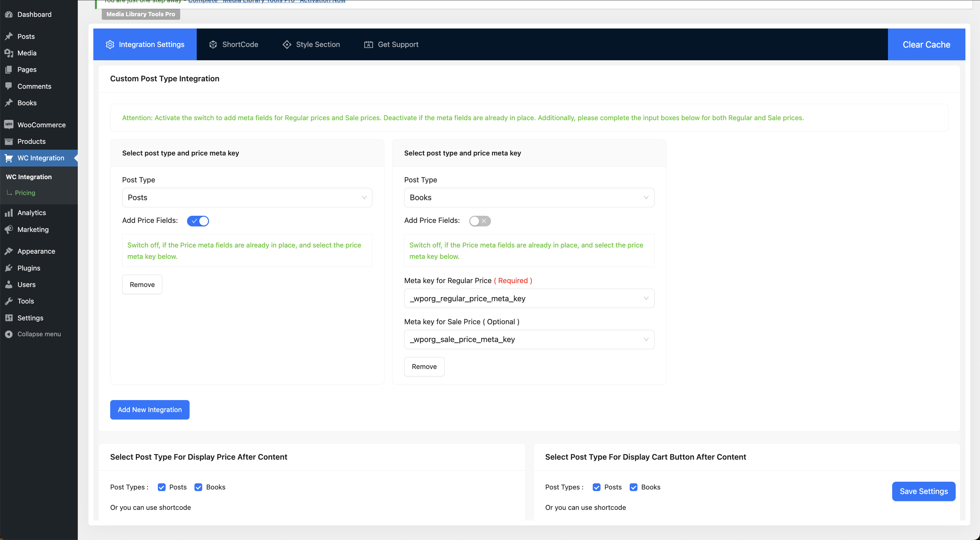Viewport: 980px width, 540px height.
Task: Uncheck Posts under Display Cart Button After Content
Action: click(597, 487)
